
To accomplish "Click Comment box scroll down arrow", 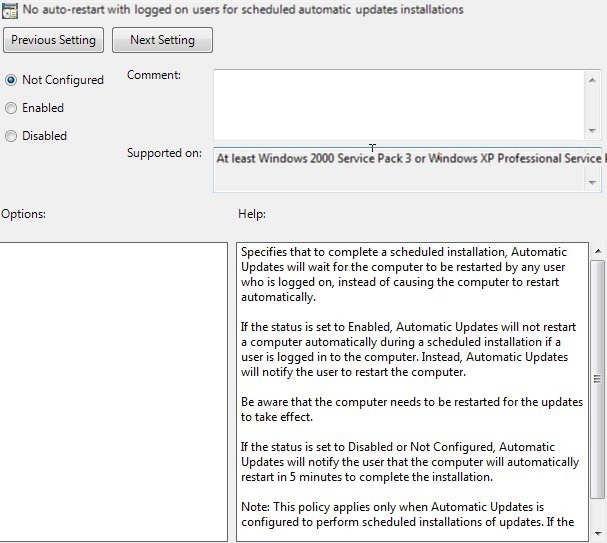I will click(592, 130).
